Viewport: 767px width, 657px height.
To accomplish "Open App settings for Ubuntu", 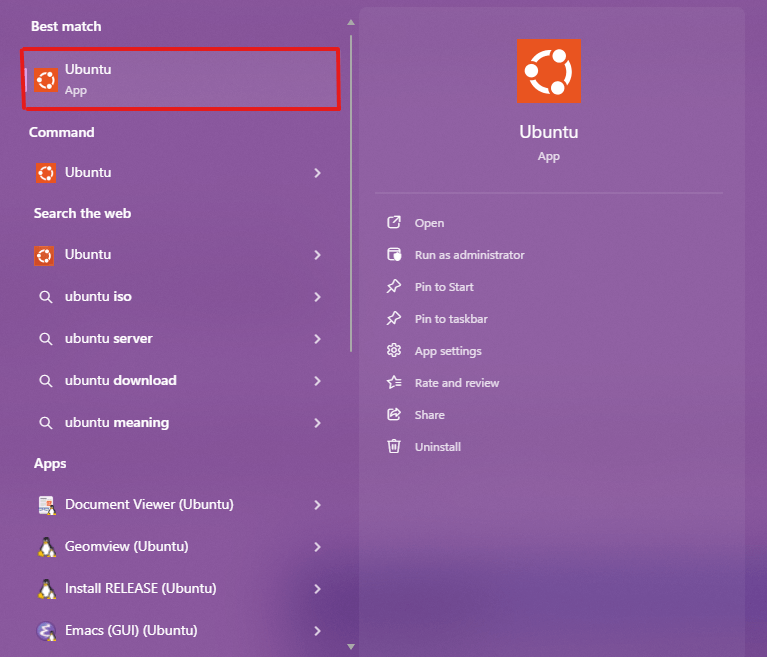I will (x=448, y=351).
